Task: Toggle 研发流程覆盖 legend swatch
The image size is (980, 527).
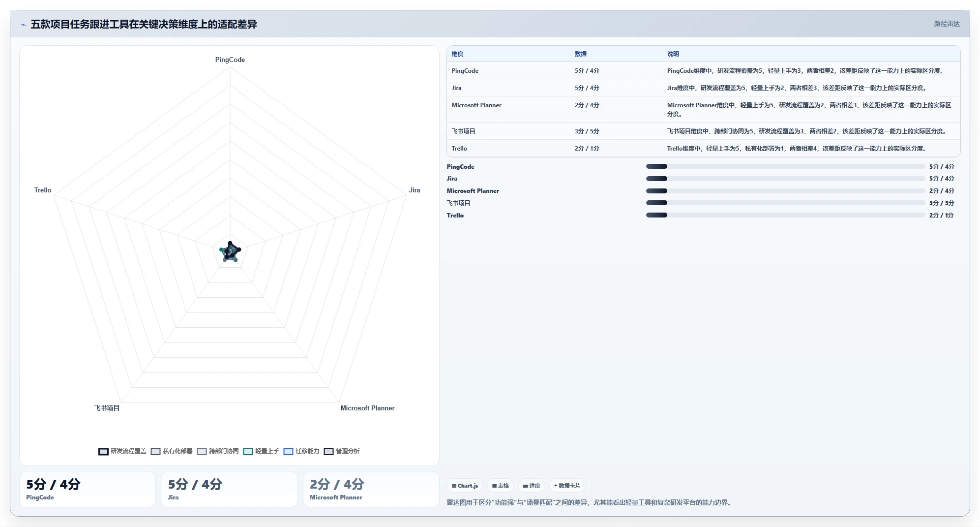Action: (x=103, y=451)
